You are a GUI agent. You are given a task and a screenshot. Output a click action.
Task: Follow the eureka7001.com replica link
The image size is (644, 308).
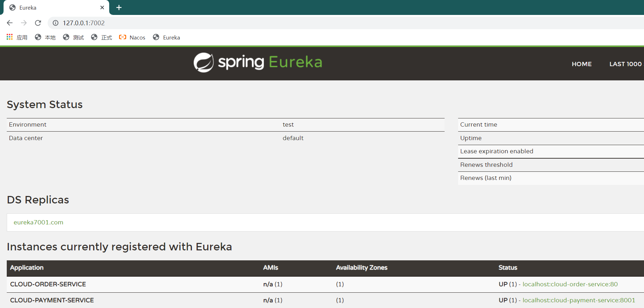point(38,222)
